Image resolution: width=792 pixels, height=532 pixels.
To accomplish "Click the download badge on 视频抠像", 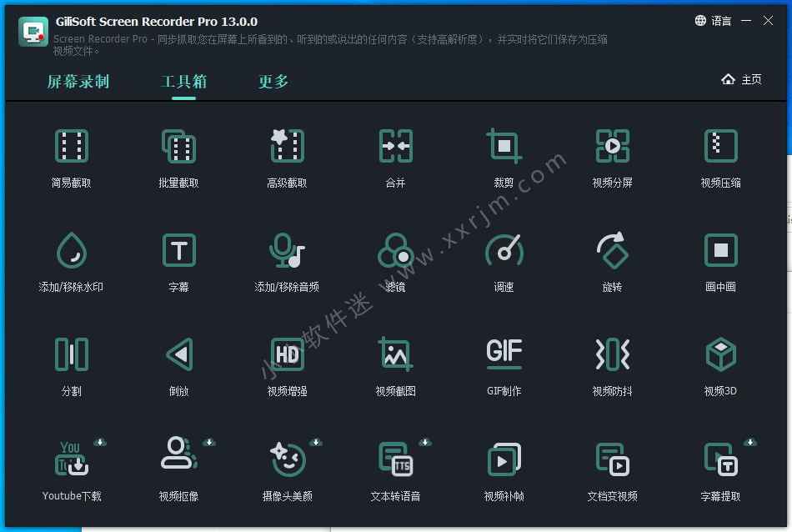I will (x=209, y=443).
